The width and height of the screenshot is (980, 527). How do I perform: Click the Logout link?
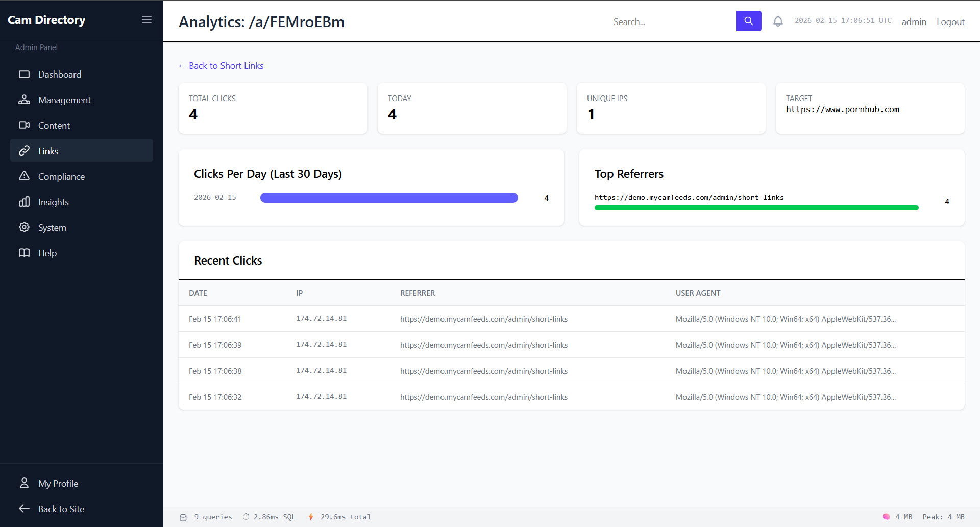click(x=950, y=22)
